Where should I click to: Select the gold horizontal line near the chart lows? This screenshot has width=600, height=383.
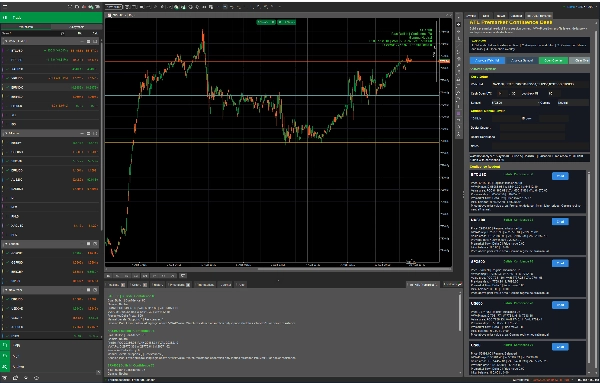point(272,143)
